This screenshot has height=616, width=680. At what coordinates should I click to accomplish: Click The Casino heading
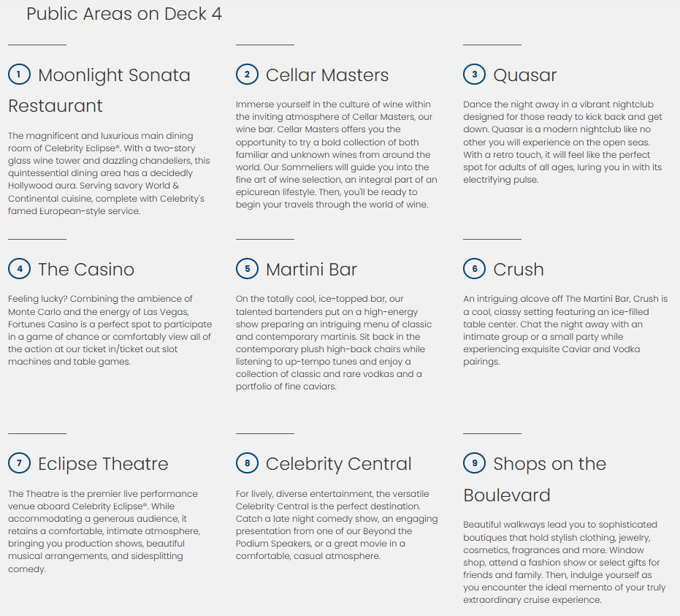(x=86, y=270)
